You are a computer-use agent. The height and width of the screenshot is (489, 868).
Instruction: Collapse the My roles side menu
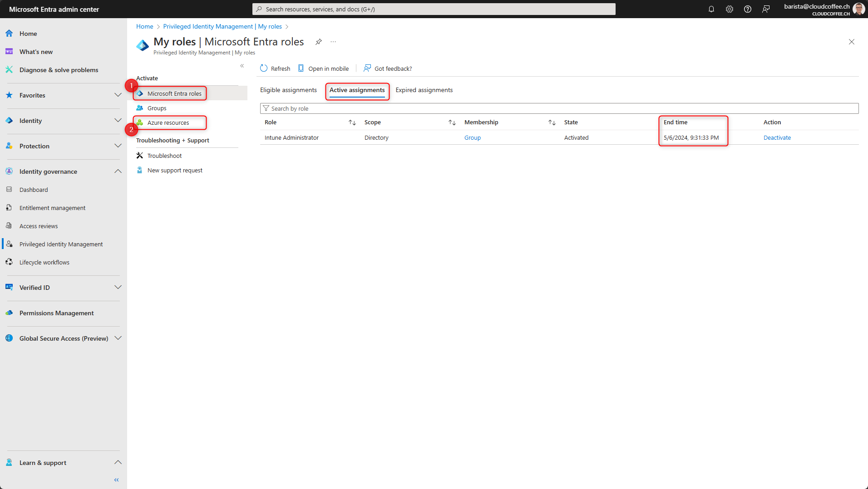pos(242,66)
